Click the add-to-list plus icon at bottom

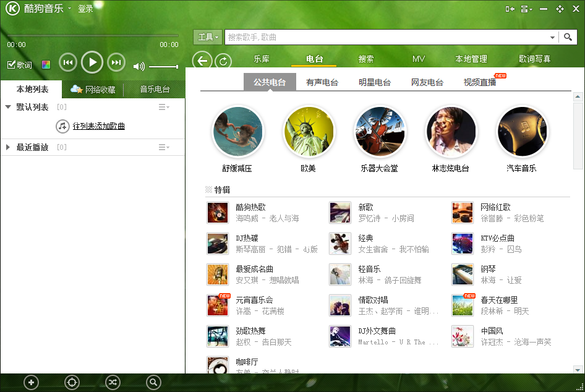coord(31,382)
